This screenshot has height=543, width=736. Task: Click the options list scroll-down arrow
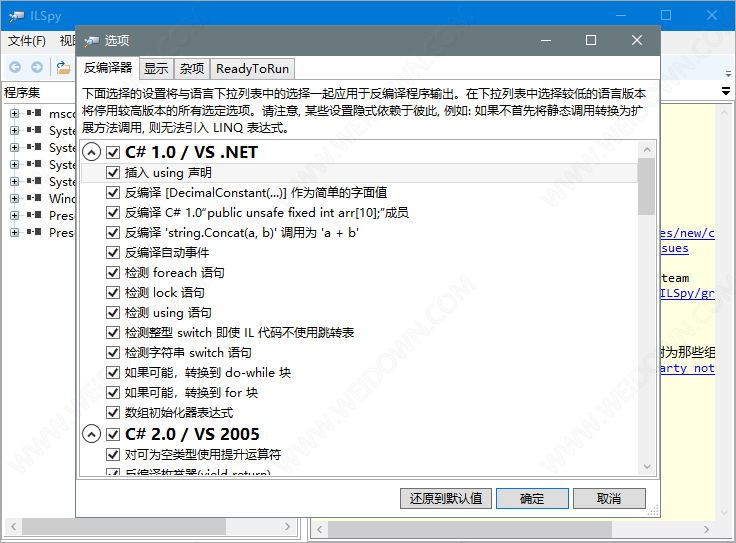(647, 467)
